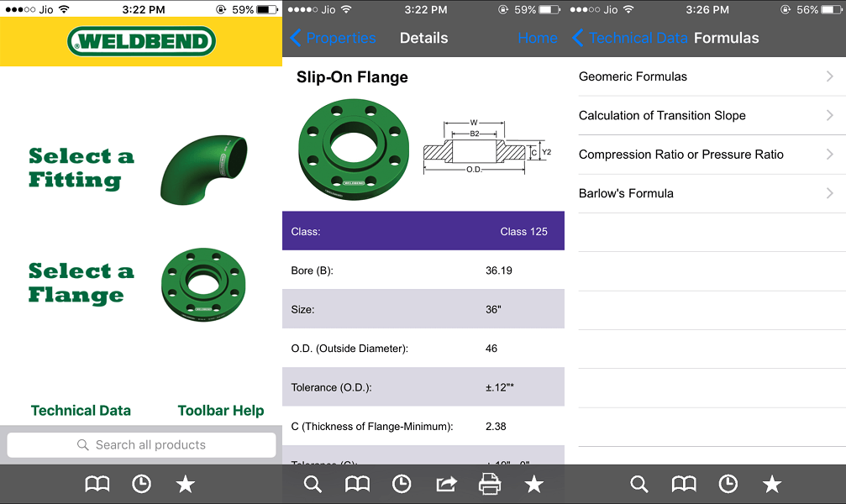
Task: Tap search magnifier in Formulas screen toolbar
Action: [639, 484]
